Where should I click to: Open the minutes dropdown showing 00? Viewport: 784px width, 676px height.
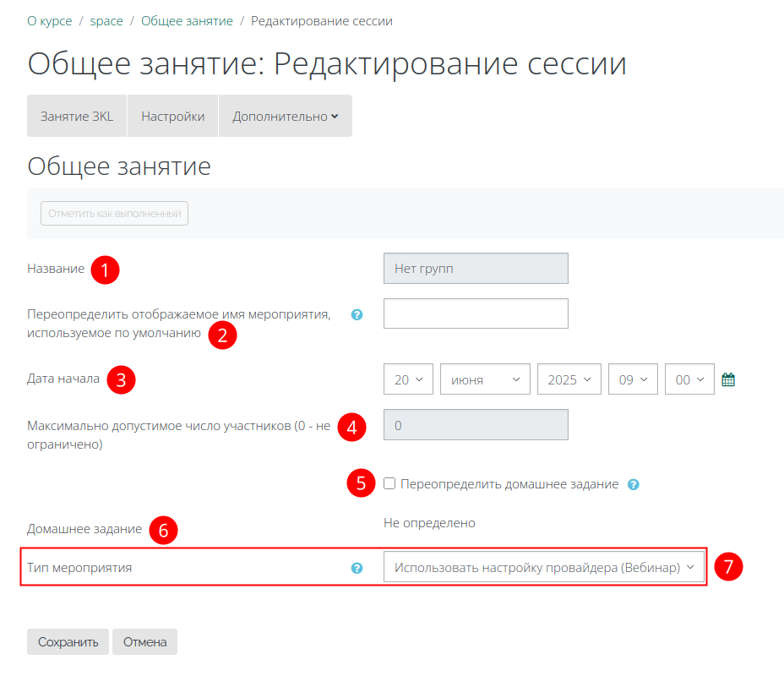[689, 379]
